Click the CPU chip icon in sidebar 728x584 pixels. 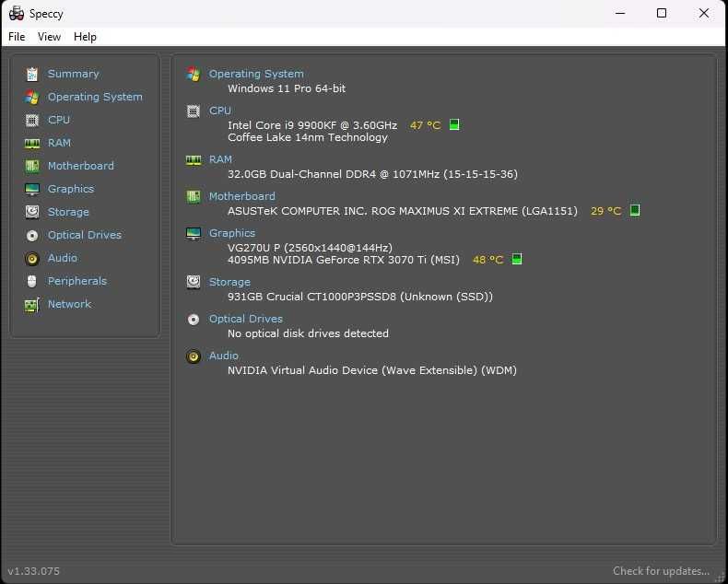32,121
